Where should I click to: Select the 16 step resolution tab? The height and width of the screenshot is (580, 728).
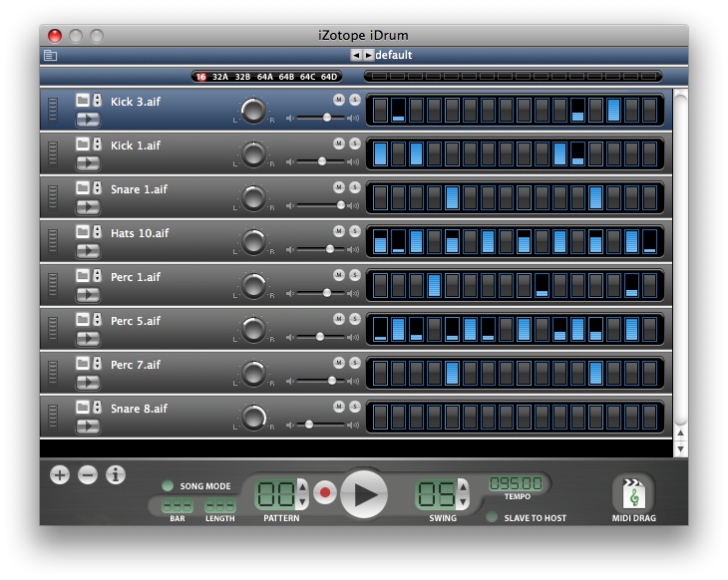point(201,77)
